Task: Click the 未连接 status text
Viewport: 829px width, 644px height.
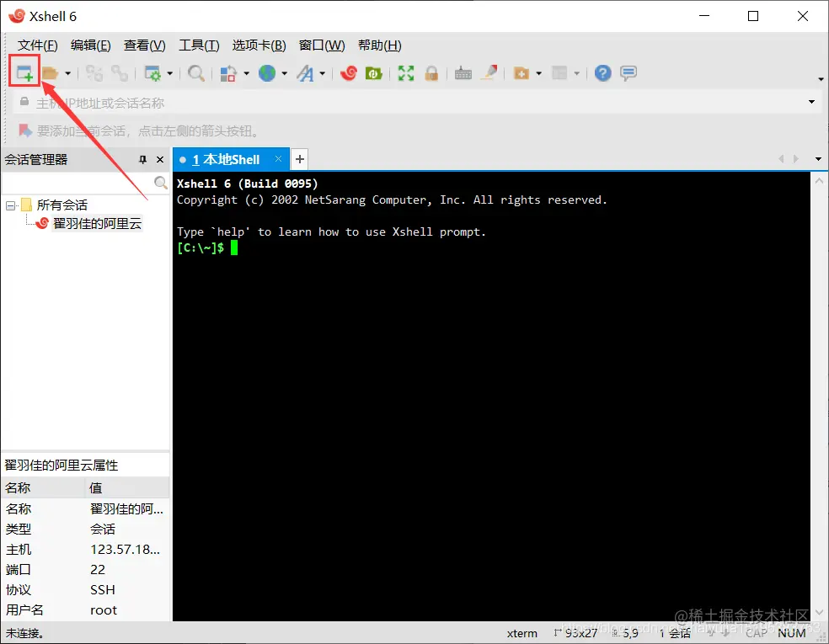Action: pos(24,633)
